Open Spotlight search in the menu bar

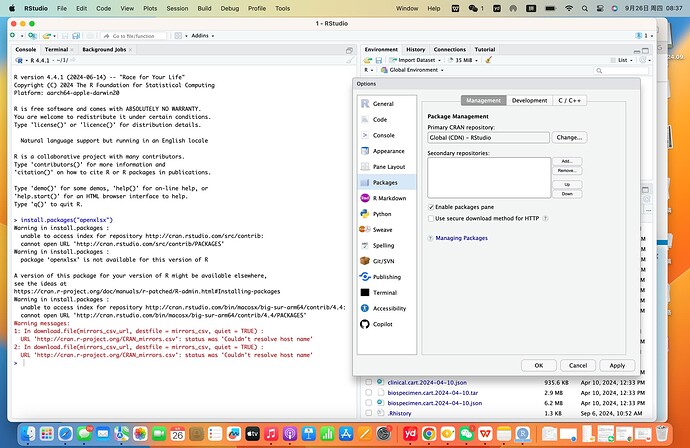(x=584, y=8)
